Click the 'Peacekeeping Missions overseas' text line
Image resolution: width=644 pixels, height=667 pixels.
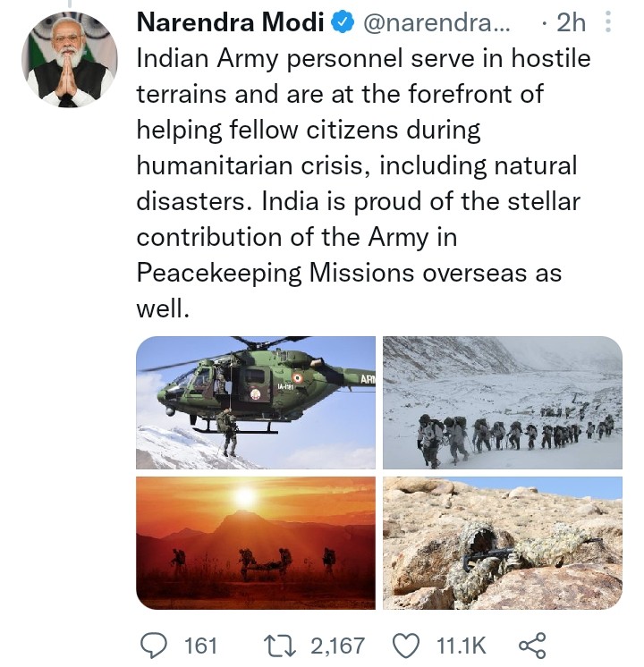(x=349, y=273)
